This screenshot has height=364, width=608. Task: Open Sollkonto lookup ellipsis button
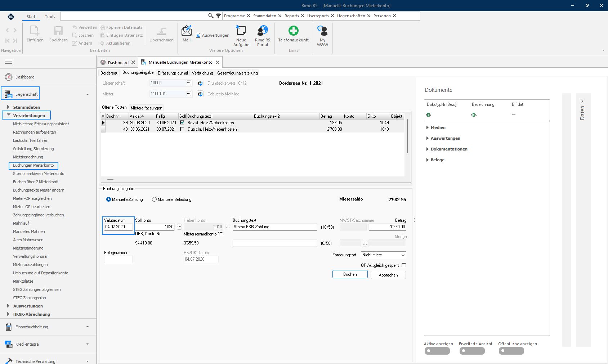179,227
